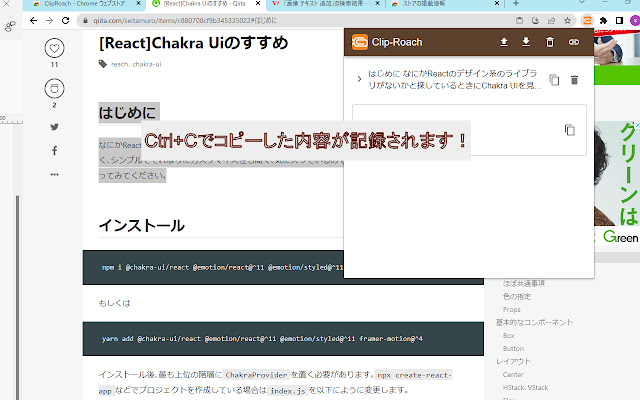
Task: Go back with browser back arrow
Action: [33, 20]
